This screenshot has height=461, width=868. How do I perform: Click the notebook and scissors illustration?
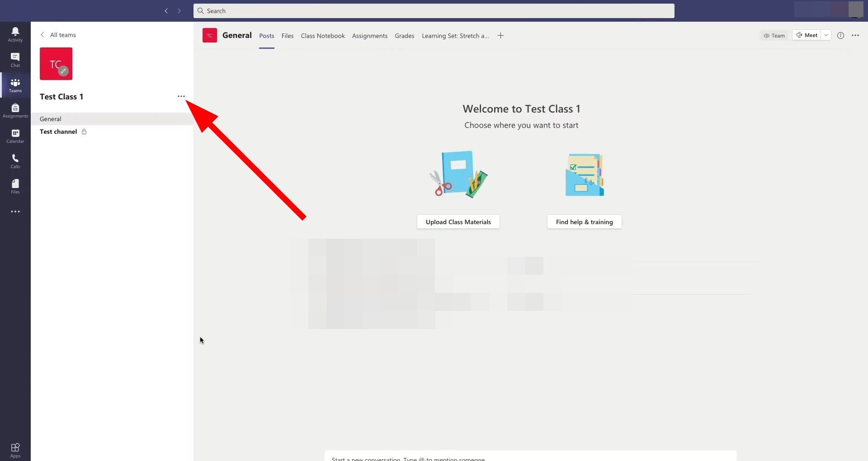(458, 174)
